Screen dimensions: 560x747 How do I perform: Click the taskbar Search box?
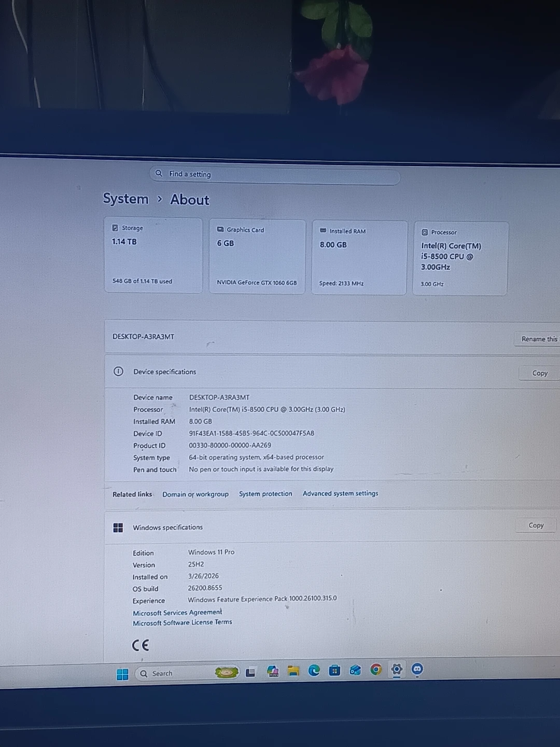(x=187, y=673)
